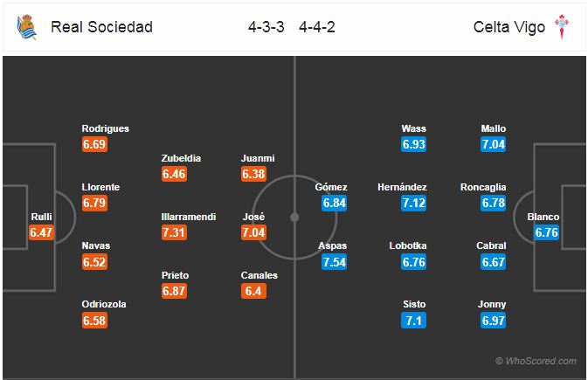Open the WhoScored.com watermark
588x380 pixels.
pos(536,361)
